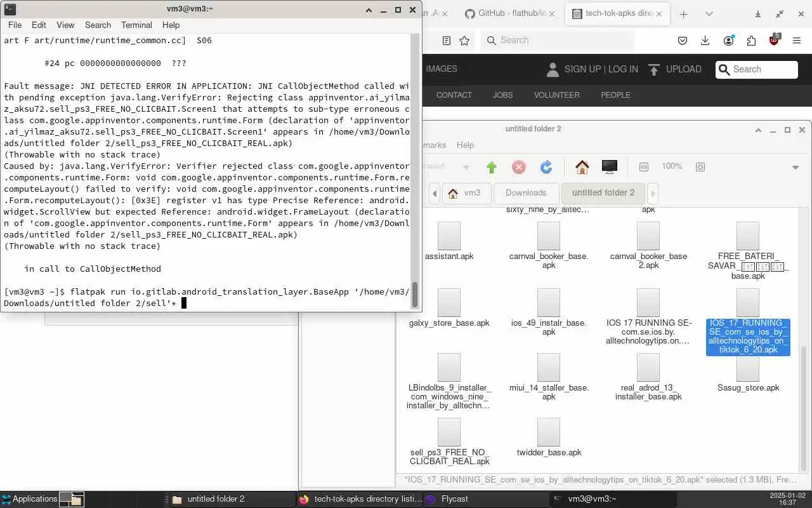Select assistant.apk file
This screenshot has width=812, height=508.
pyautogui.click(x=449, y=242)
